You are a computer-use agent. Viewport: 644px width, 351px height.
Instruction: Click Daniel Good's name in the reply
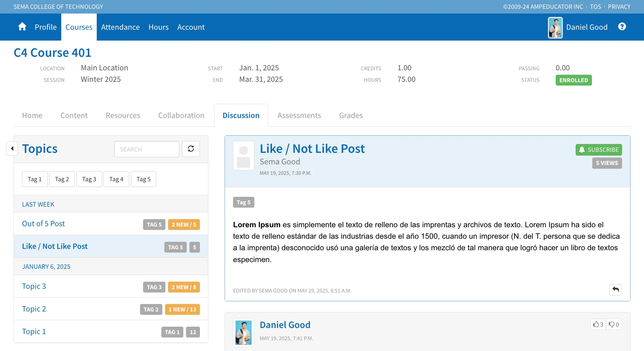285,325
